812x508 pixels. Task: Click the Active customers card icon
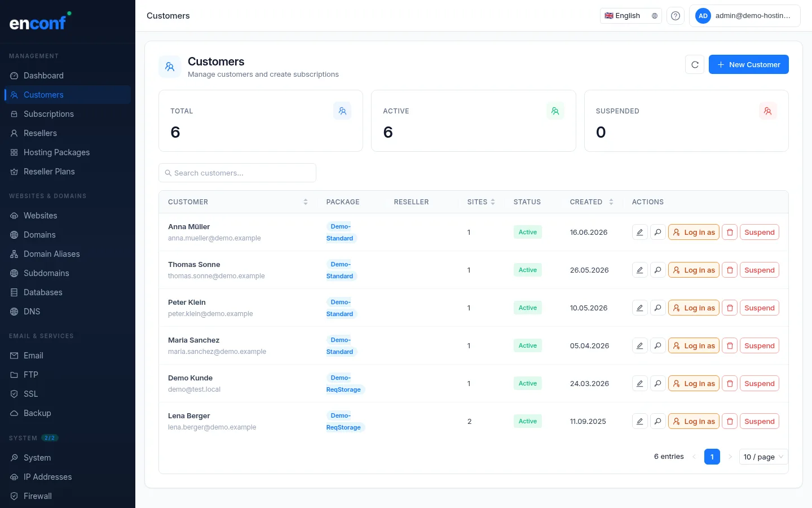(555, 111)
